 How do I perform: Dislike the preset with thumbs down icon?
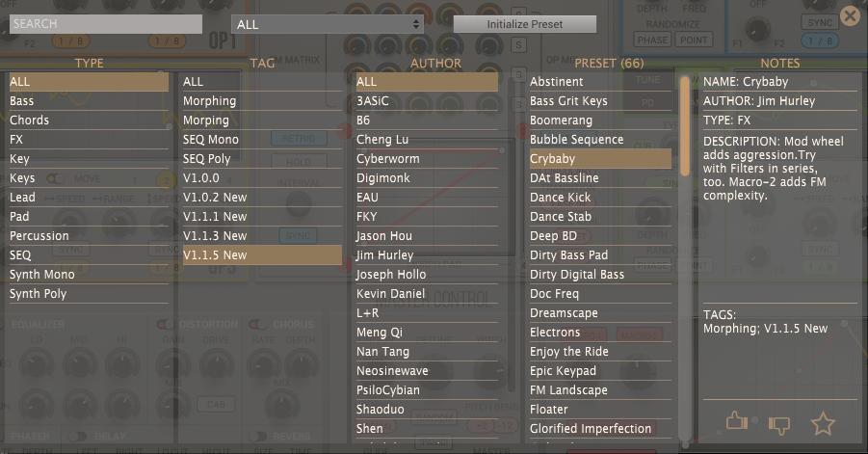(x=778, y=425)
